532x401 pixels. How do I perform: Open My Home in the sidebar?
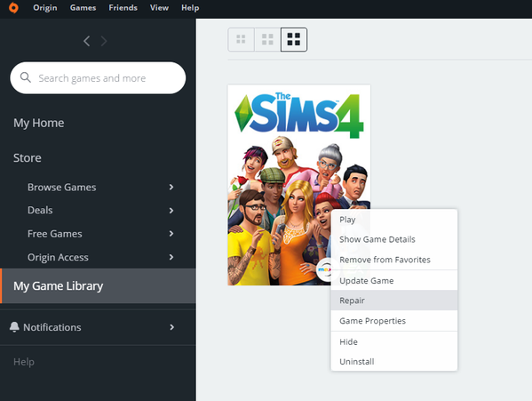(x=39, y=123)
